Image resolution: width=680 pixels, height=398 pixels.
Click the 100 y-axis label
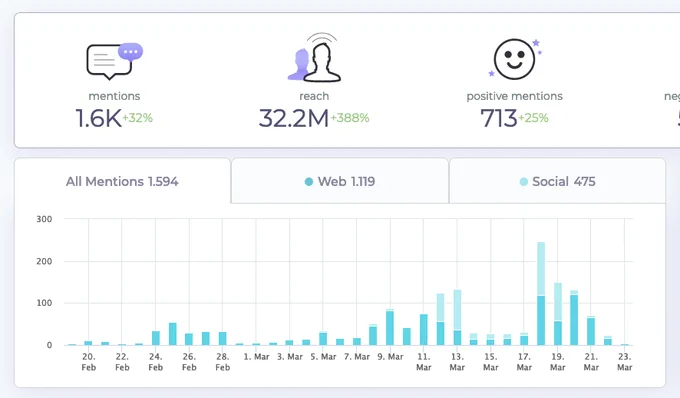(x=44, y=303)
